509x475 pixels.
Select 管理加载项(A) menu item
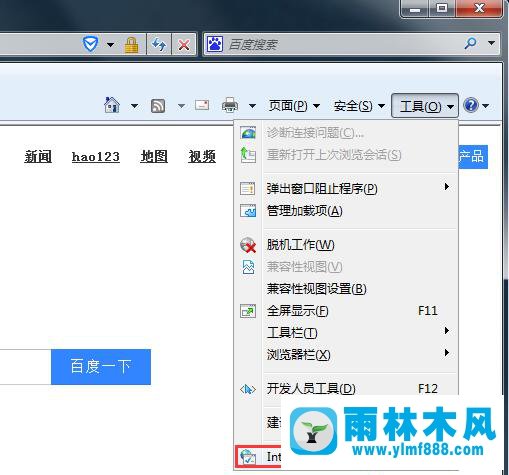(x=345, y=211)
